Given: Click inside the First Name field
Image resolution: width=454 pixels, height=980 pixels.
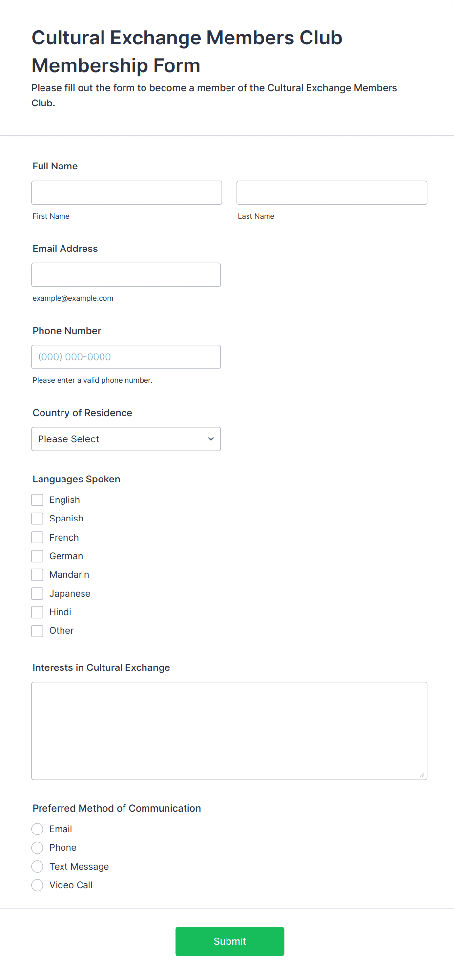Looking at the screenshot, I should (126, 192).
